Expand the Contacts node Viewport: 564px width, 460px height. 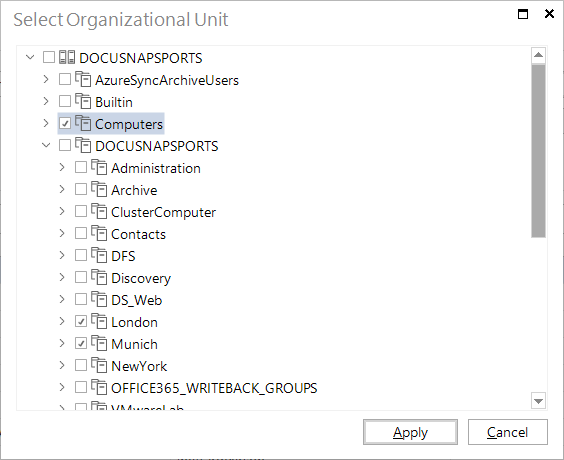pyautogui.click(x=62, y=233)
